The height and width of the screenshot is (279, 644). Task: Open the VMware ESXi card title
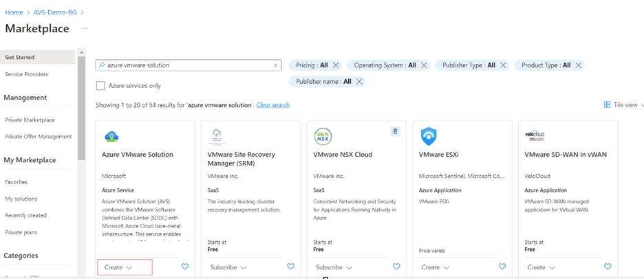pos(438,155)
